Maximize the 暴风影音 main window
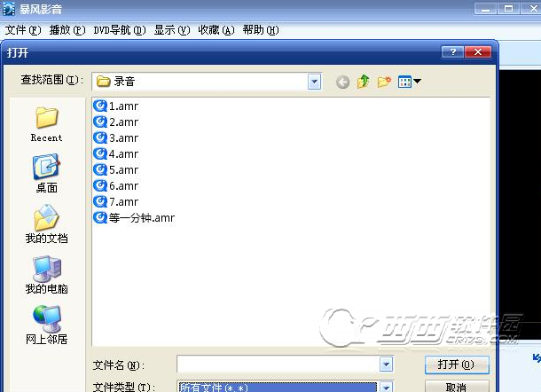Screen dimensions: 541x392 (x=508, y=9)
